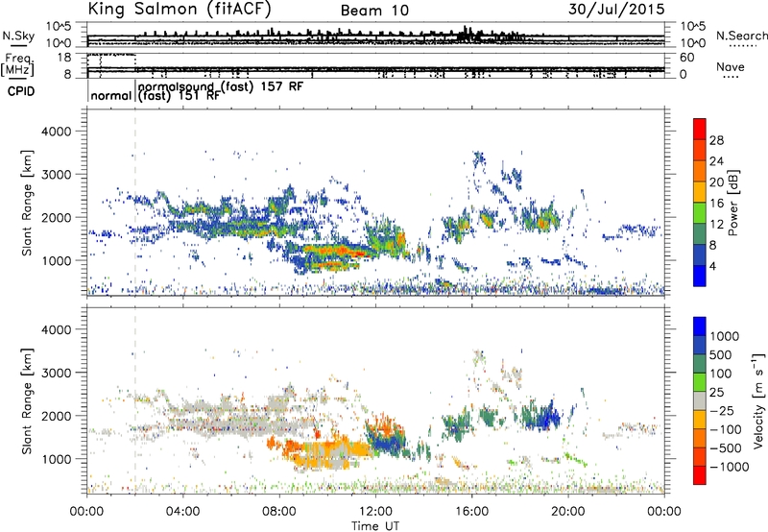768x532 pixels.
Task: Click the yellow 16-20 dB power swatch
Action: pyautogui.click(x=700, y=192)
